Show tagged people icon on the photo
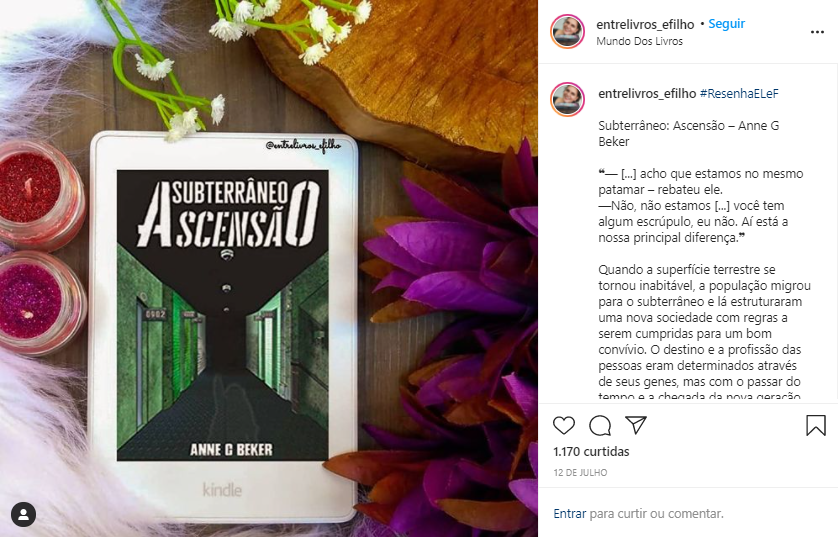The width and height of the screenshot is (838, 537). click(x=24, y=514)
